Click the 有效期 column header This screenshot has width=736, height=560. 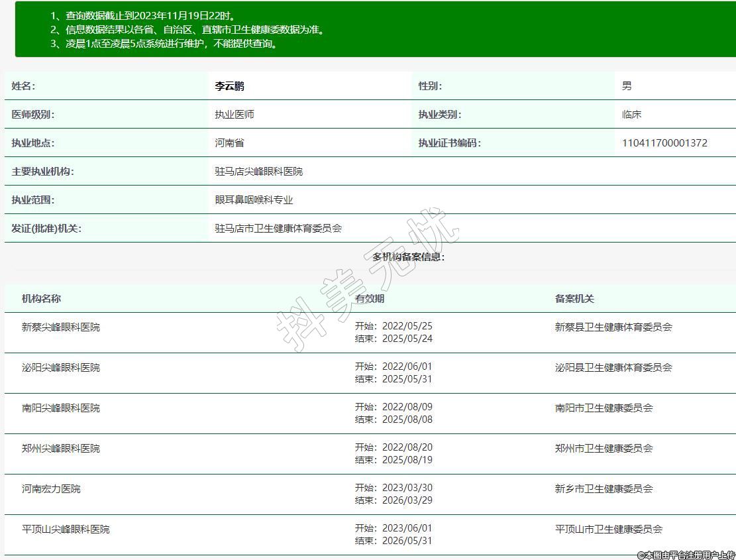coord(370,299)
